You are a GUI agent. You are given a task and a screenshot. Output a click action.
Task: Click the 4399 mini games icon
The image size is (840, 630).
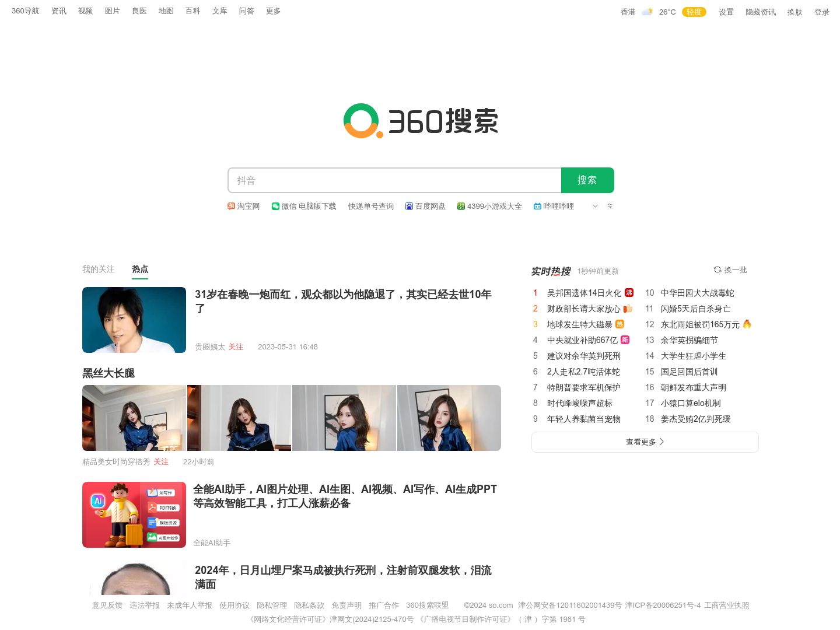(x=461, y=206)
